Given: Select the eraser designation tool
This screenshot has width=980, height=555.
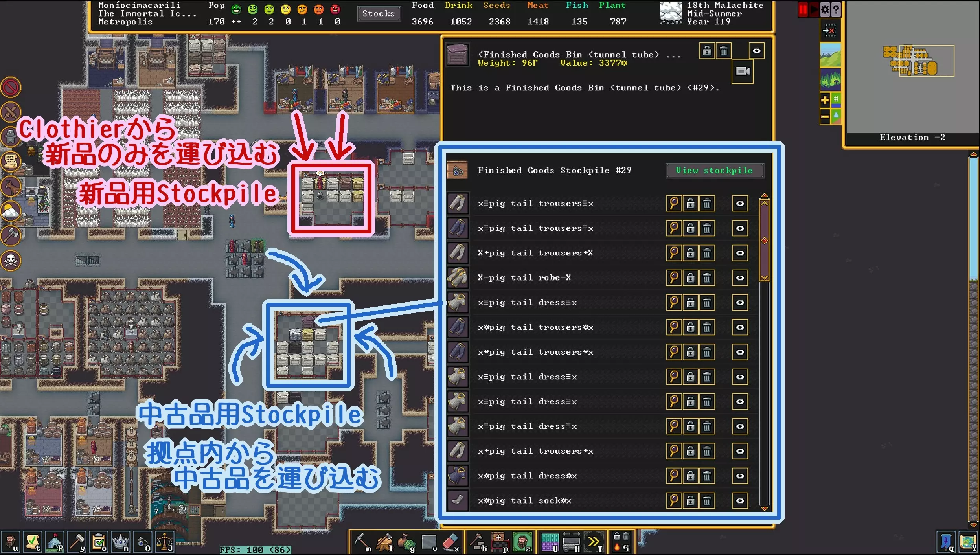Looking at the screenshot, I should click(450, 542).
